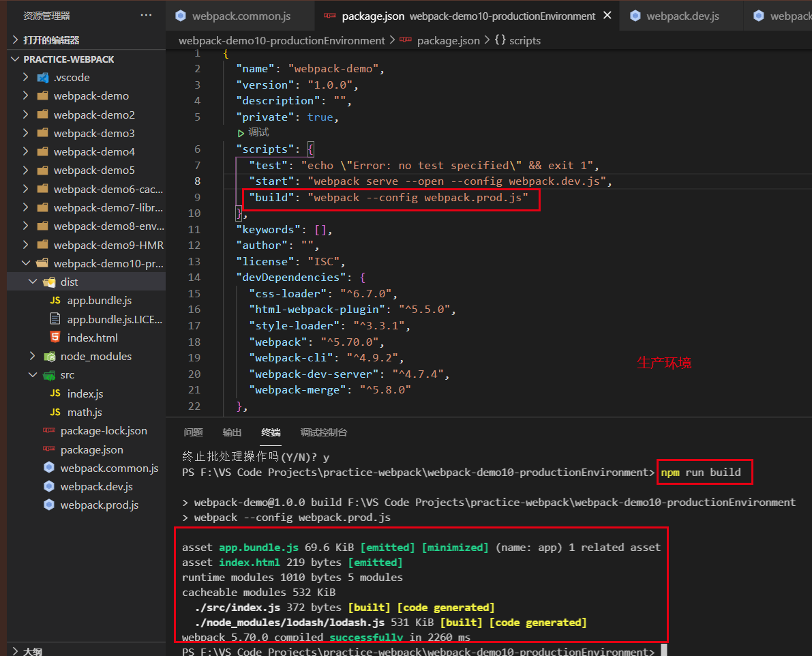Screen dimensions: 812x656
Task: Click scripts in the breadcrumb path
Action: tap(524, 41)
